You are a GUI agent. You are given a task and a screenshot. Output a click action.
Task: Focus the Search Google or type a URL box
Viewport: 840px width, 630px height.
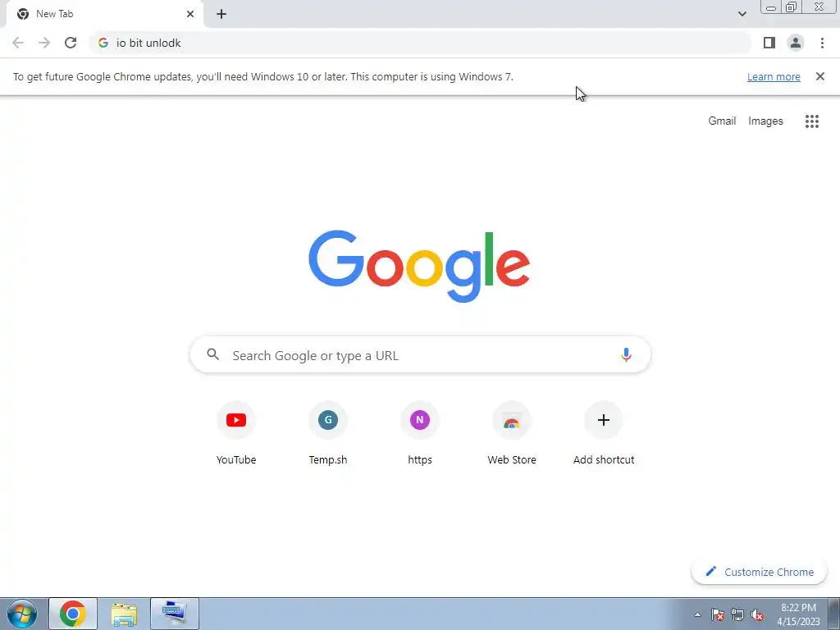[x=420, y=354]
